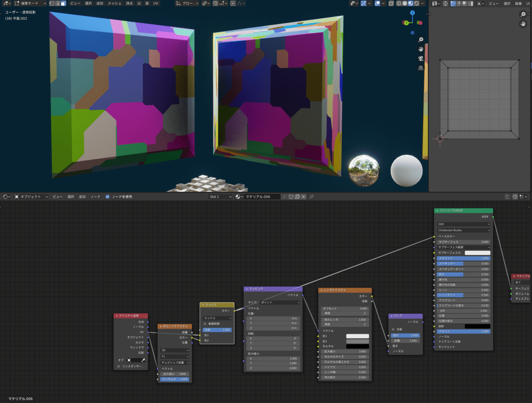Toggle 反転 checkbox in バンプ node
The image size is (532, 403).
[x=393, y=329]
